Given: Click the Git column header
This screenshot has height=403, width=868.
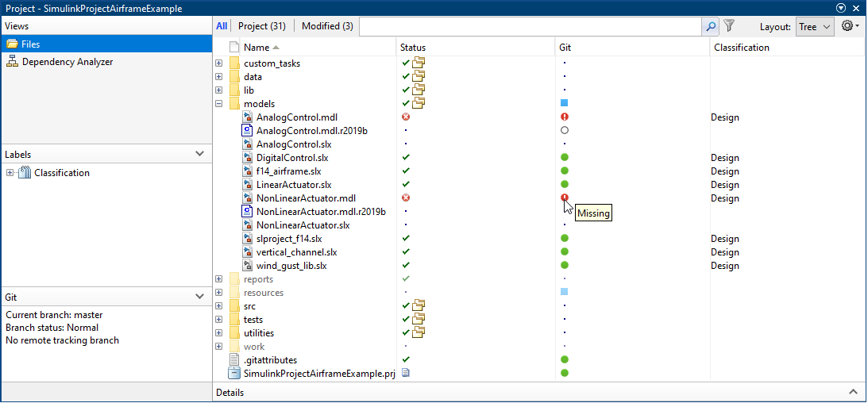Looking at the screenshot, I should (633, 48).
